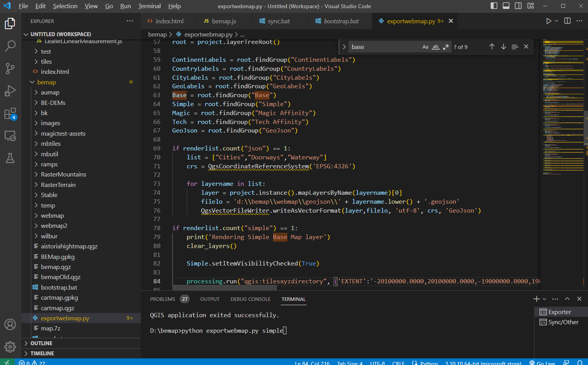Open the index.html editor tab
Screen dimensions: 588x365
coord(169,21)
